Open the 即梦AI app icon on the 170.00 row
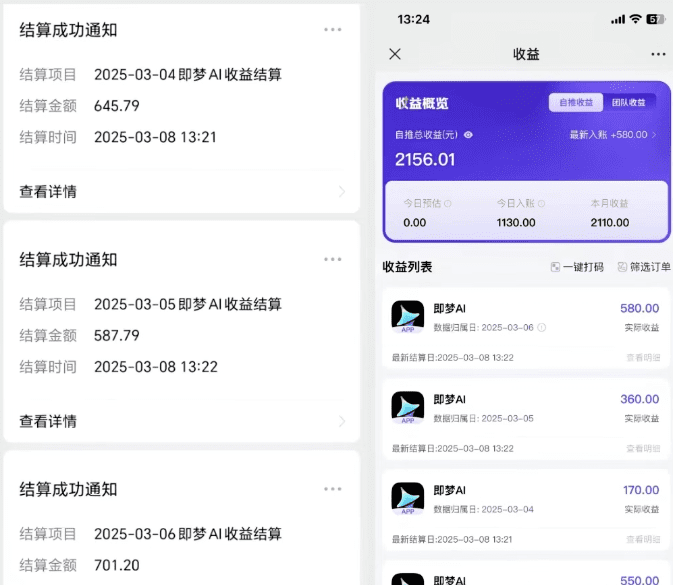Screen dimensions: 673x585 (x=408, y=498)
